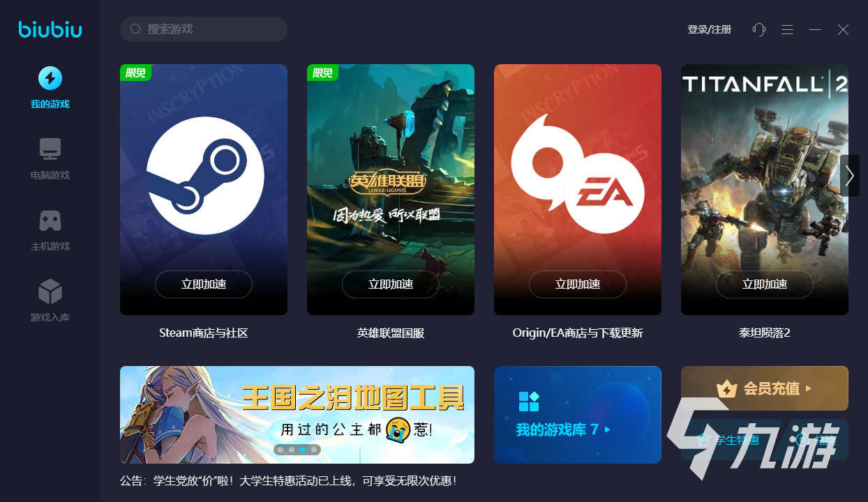Open the 主机游戏 gamepad icon
Screen dimensions: 868x502
coord(50,220)
